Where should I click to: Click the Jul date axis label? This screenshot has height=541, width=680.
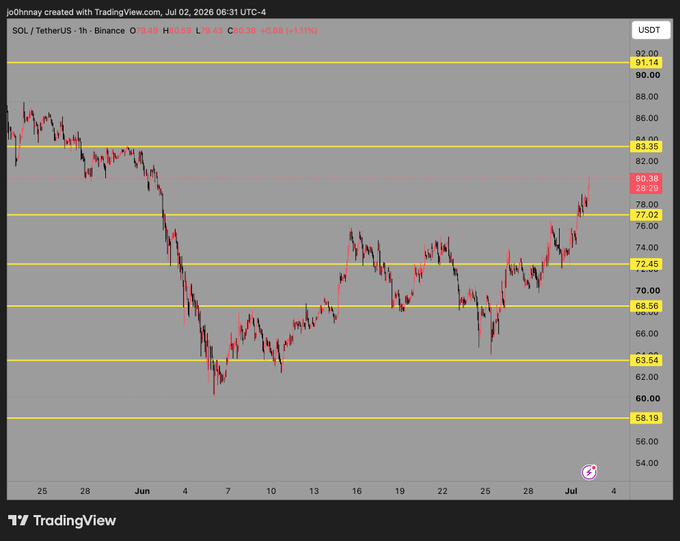[x=571, y=491]
